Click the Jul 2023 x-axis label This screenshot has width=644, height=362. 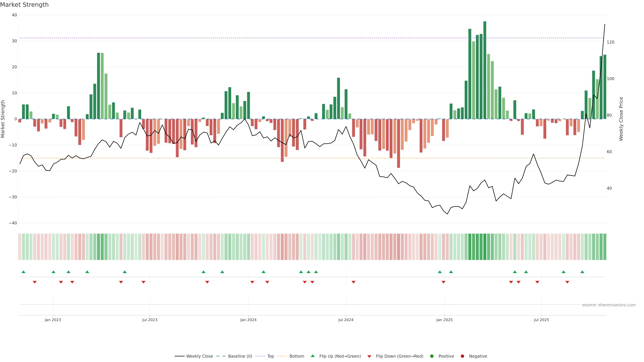150,320
